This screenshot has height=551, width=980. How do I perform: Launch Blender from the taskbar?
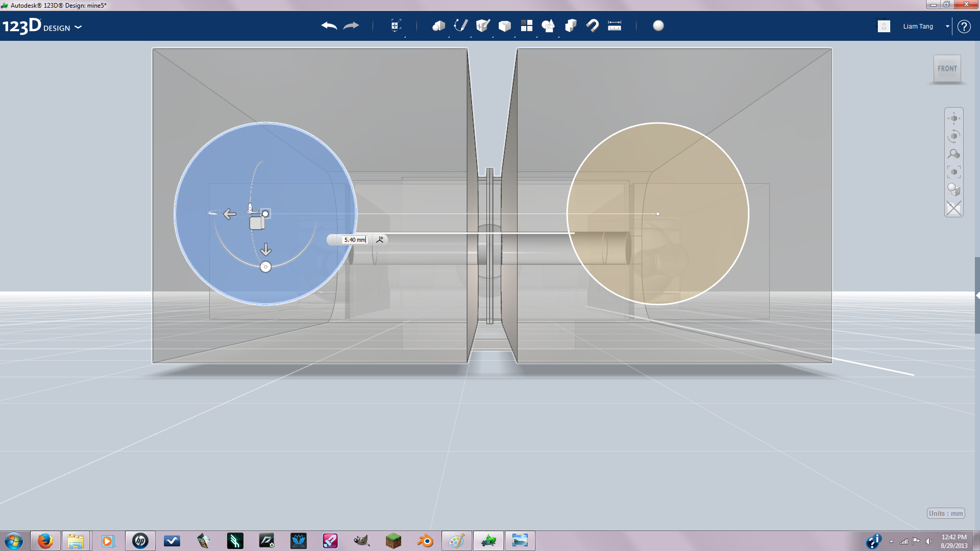point(425,541)
